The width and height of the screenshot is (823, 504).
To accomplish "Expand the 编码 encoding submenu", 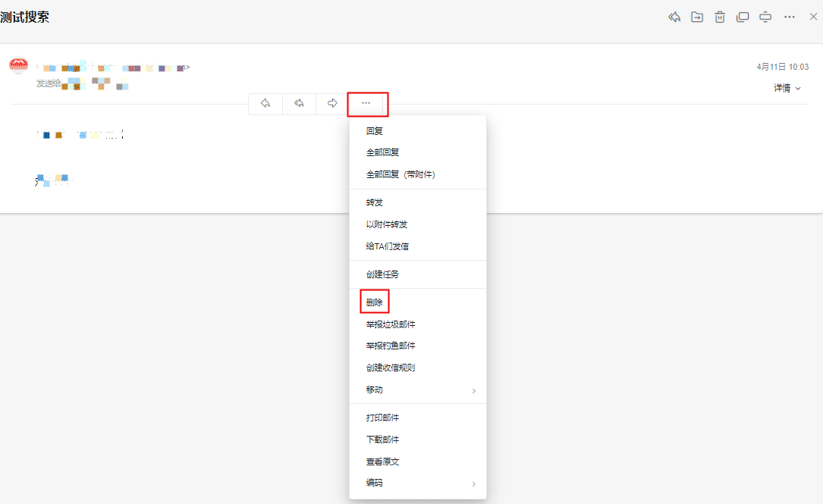I will pyautogui.click(x=417, y=483).
